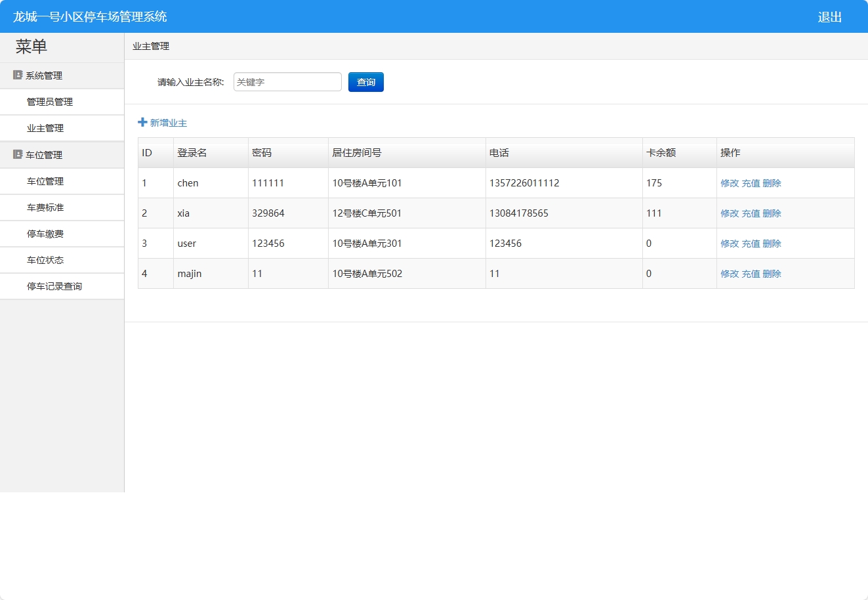Click the 查询 search button
The width and height of the screenshot is (868, 600).
coord(365,82)
